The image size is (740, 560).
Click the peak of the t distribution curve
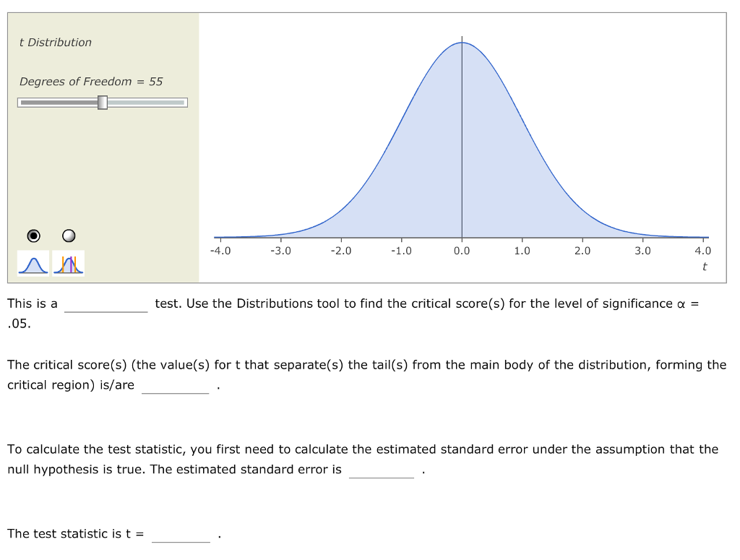pos(462,43)
